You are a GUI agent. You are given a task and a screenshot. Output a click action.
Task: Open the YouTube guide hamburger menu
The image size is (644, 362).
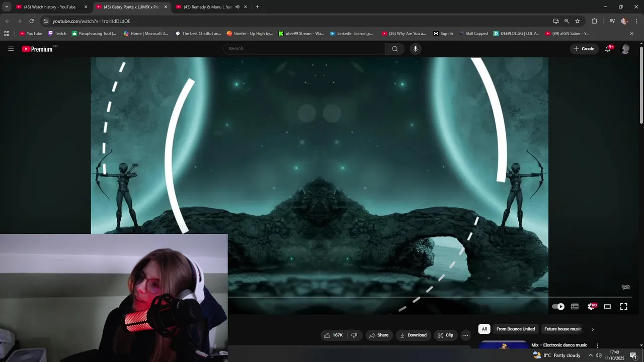click(11, 49)
